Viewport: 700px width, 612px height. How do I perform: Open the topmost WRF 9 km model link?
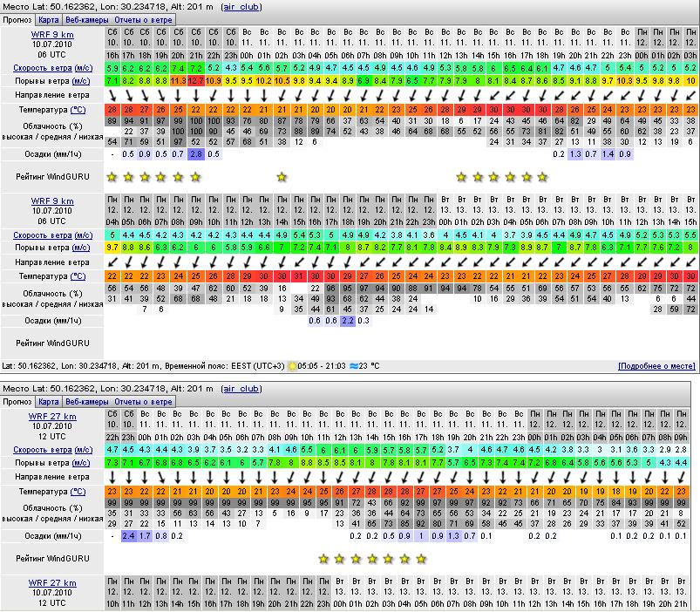[52, 34]
